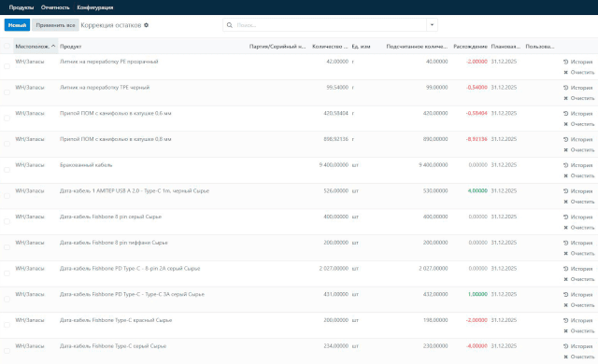Open История for Fishbone PD Type-C - Type-C 3A

coord(577,295)
